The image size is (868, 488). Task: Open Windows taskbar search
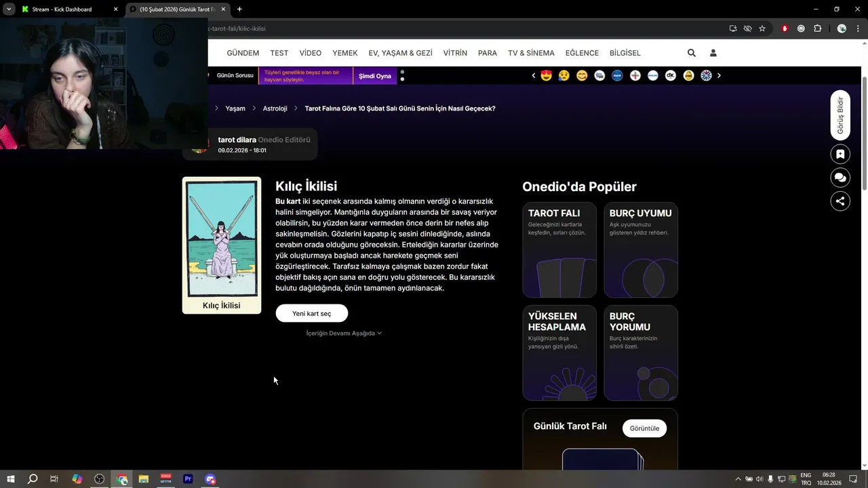33,479
